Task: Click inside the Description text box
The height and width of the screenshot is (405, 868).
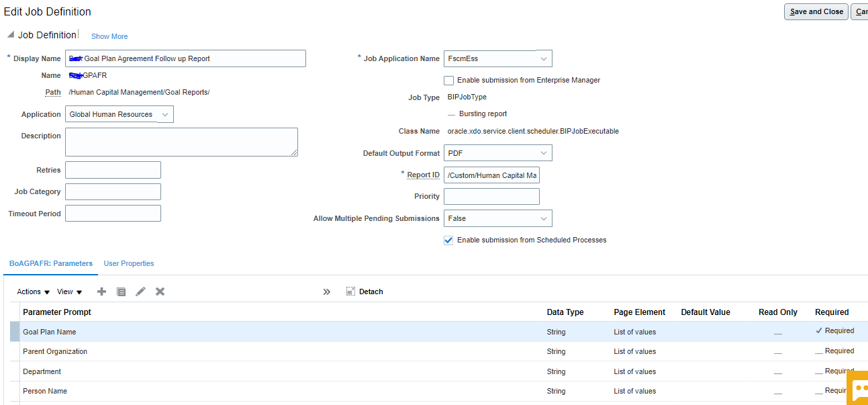Action: 180,142
